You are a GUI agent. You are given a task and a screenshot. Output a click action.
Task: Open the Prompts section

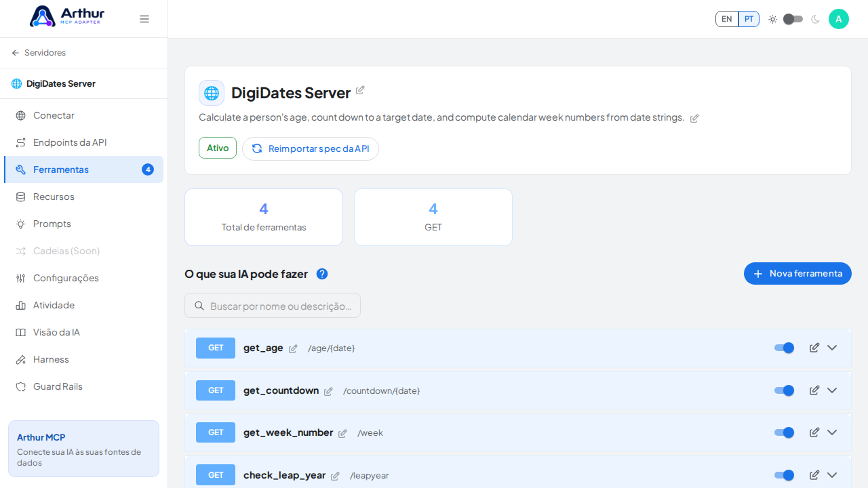coord(83,224)
